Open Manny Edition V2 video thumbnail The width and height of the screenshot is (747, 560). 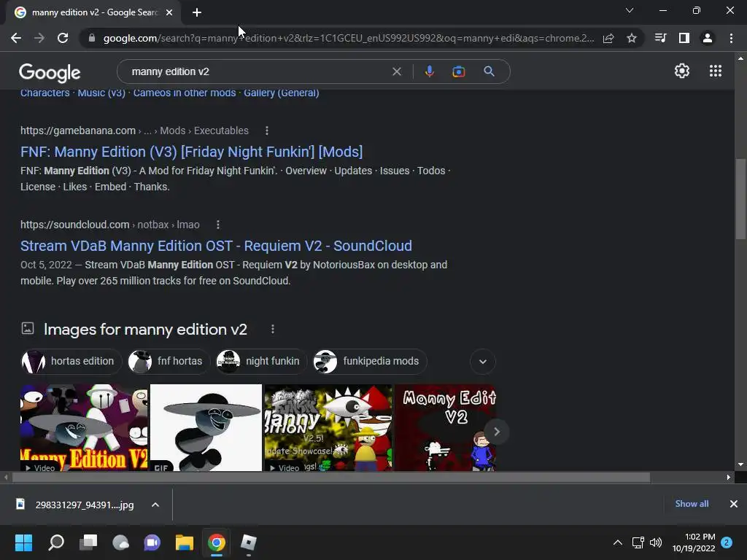tap(84, 427)
